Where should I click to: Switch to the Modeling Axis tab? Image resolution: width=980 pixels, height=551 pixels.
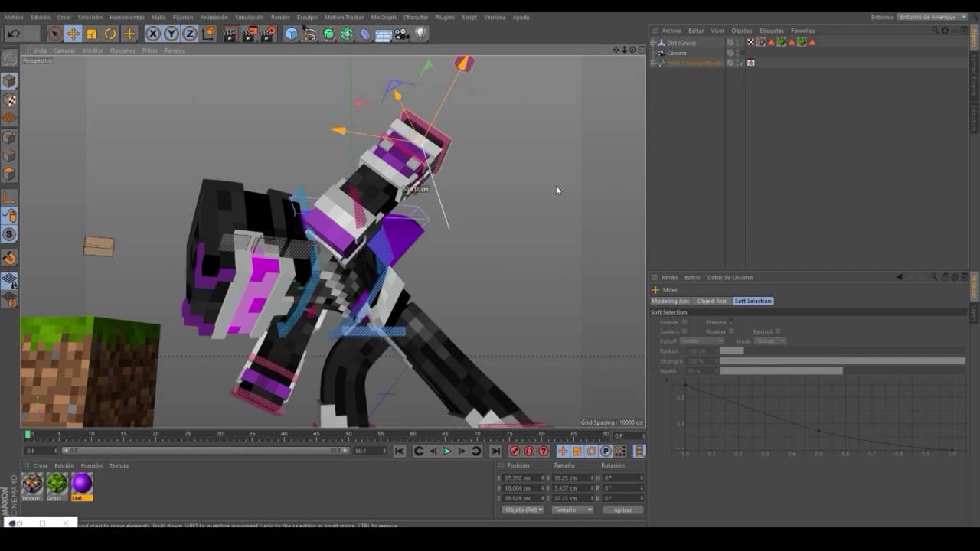pos(671,301)
